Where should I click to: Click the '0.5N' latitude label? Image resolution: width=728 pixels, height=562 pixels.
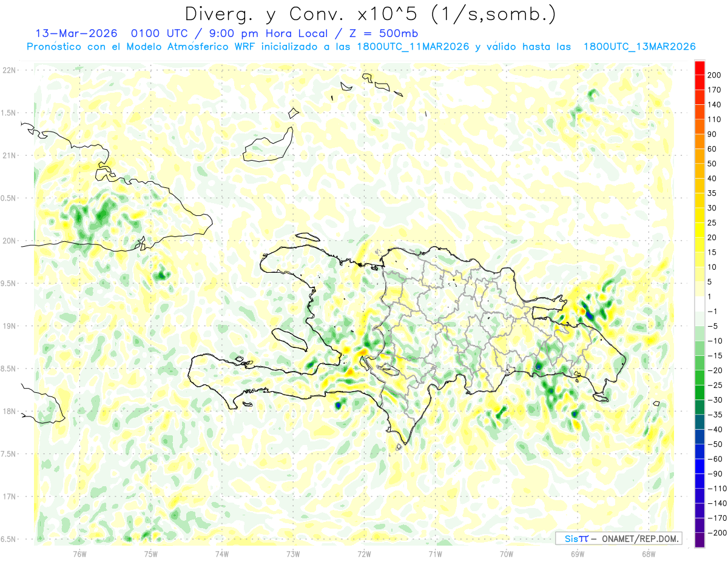[8, 198]
